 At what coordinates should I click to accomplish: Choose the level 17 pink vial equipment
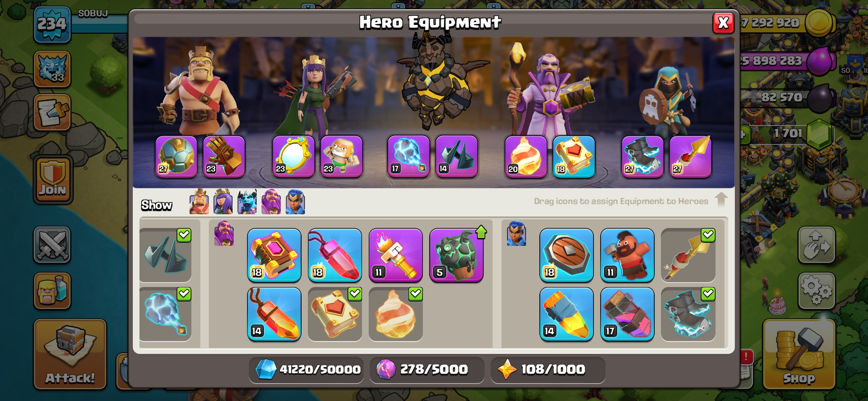pos(627,314)
